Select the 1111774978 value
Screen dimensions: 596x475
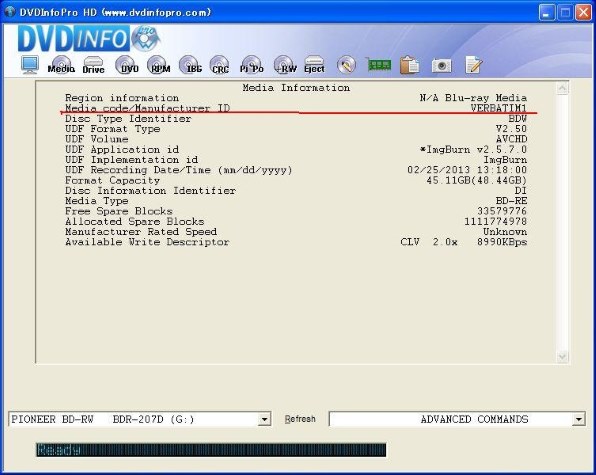click(x=496, y=221)
